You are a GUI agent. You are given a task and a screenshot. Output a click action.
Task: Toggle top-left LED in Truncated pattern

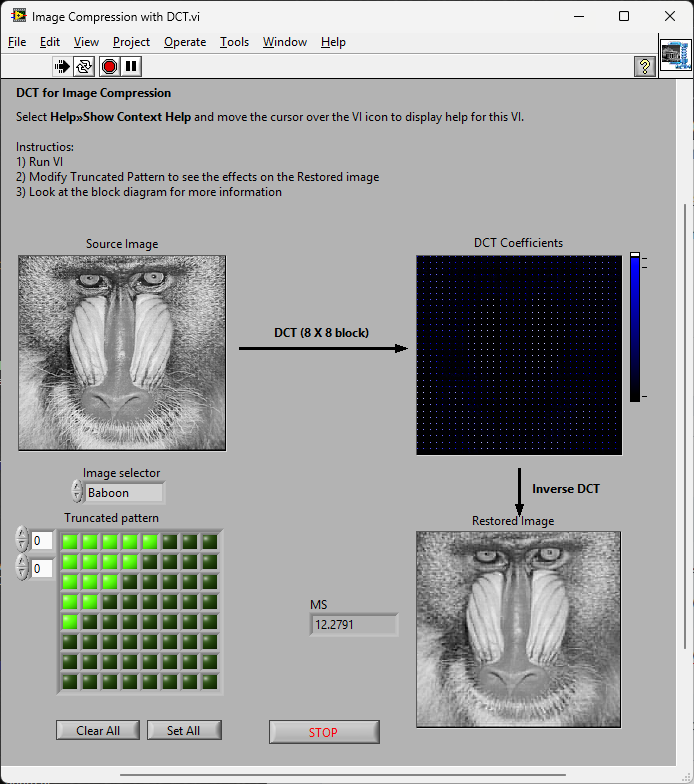(70, 542)
